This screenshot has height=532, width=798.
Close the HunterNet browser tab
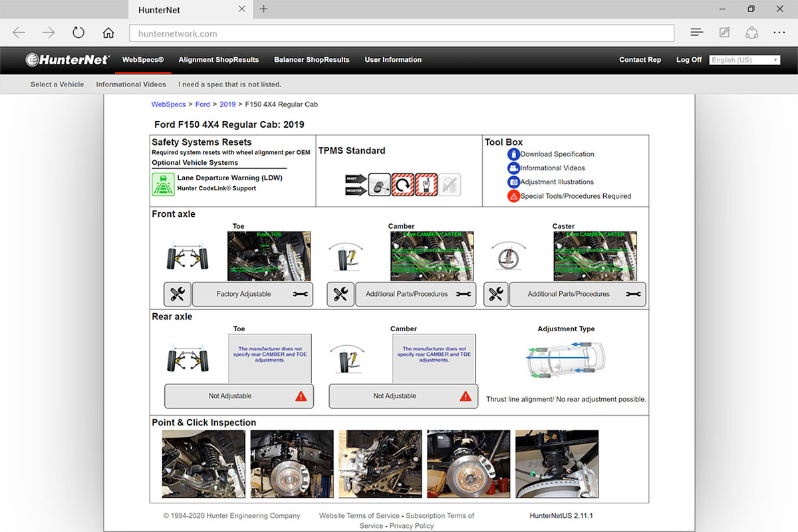click(x=241, y=9)
